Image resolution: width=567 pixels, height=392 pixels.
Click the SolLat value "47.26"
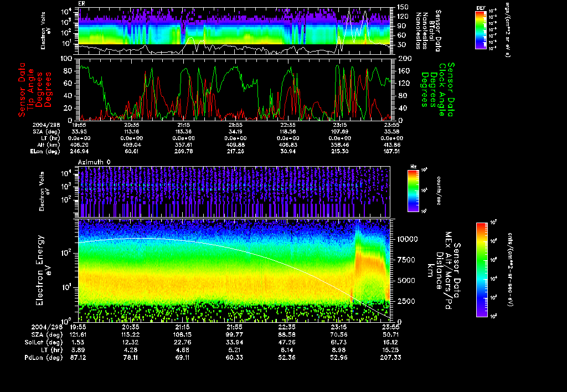click(x=287, y=342)
